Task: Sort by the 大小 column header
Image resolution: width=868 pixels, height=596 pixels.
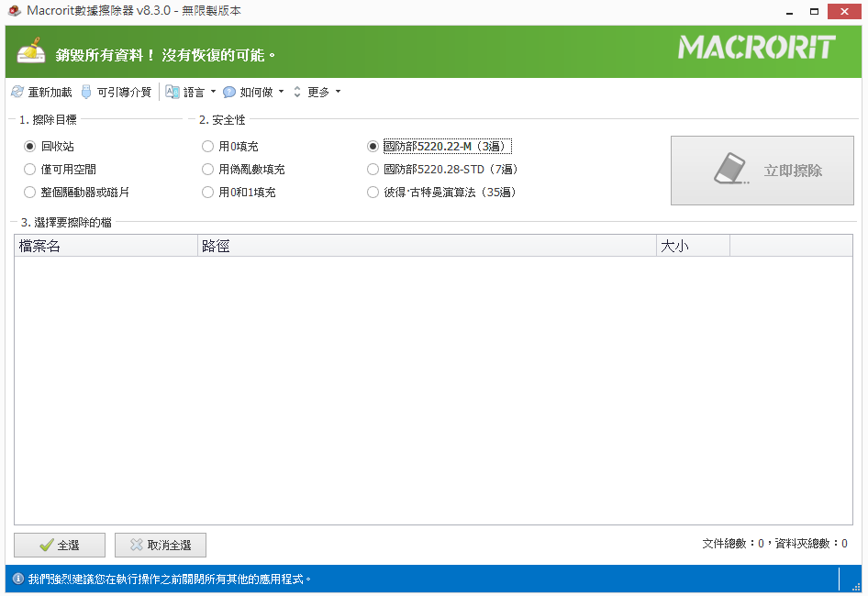Action: (x=693, y=246)
